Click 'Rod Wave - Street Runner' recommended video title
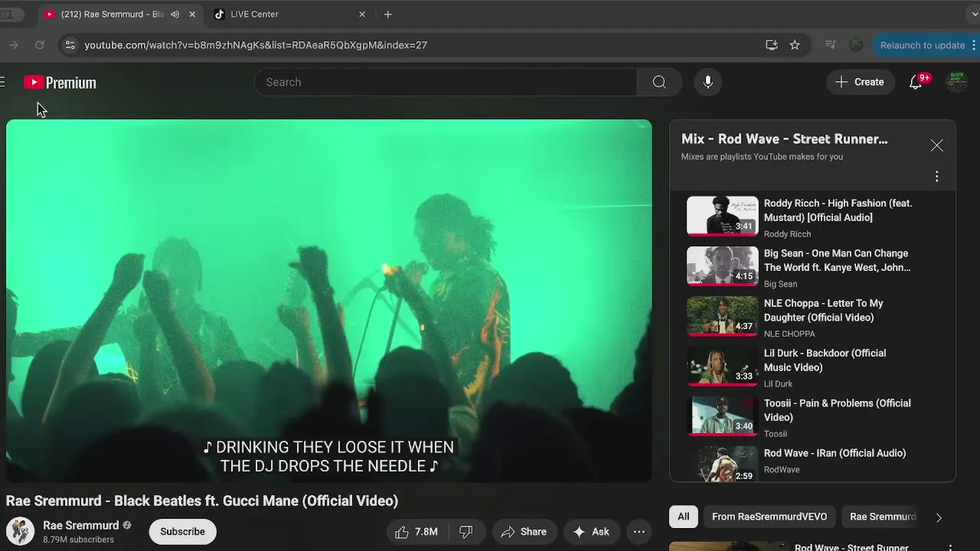Screen dimensions: 980x551 pyautogui.click(x=851, y=548)
